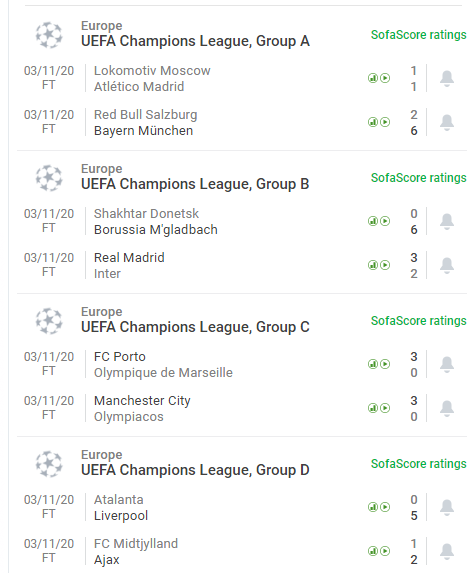The height and width of the screenshot is (573, 474).
Task: Open statistics icon for Red Bull Salzburg match
Action: click(x=372, y=122)
